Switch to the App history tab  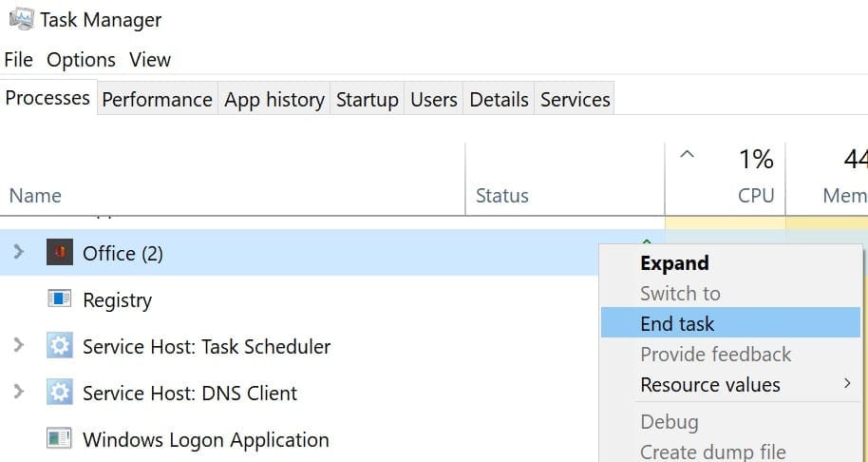[x=274, y=99]
